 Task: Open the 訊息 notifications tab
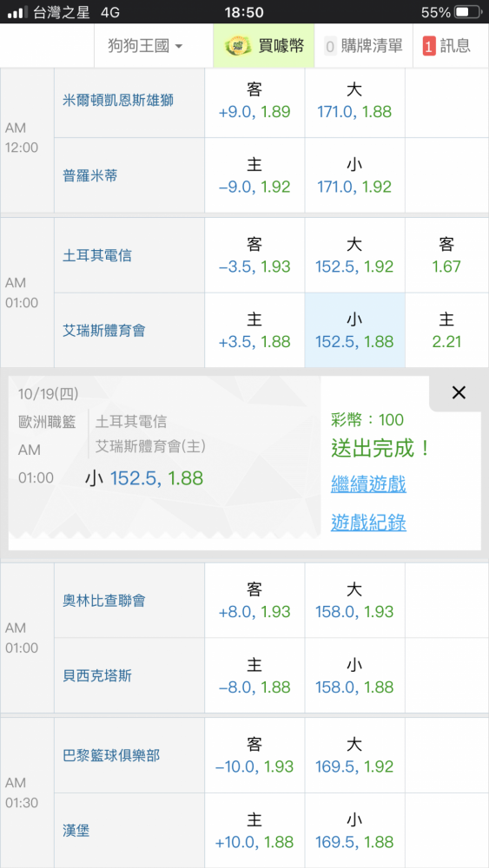451,46
